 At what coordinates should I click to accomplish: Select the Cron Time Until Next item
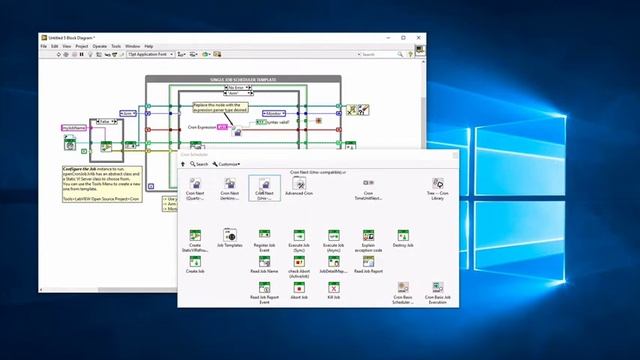pyautogui.click(x=368, y=189)
